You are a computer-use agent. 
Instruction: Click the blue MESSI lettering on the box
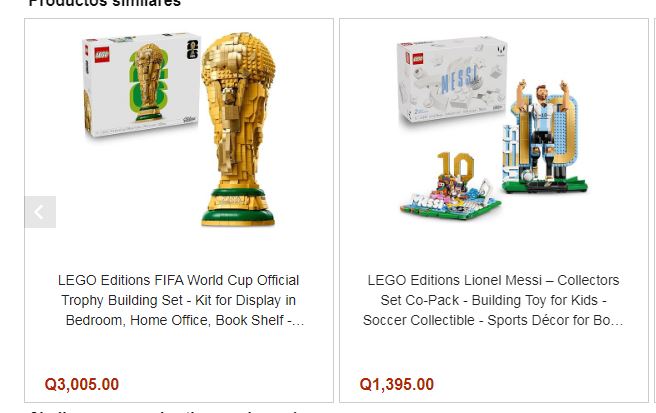coord(460,79)
